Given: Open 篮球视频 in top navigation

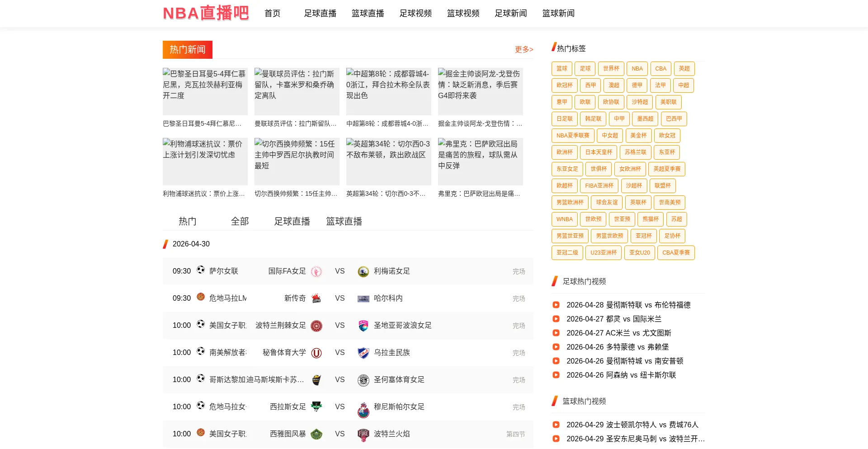Looking at the screenshot, I should coord(463,13).
